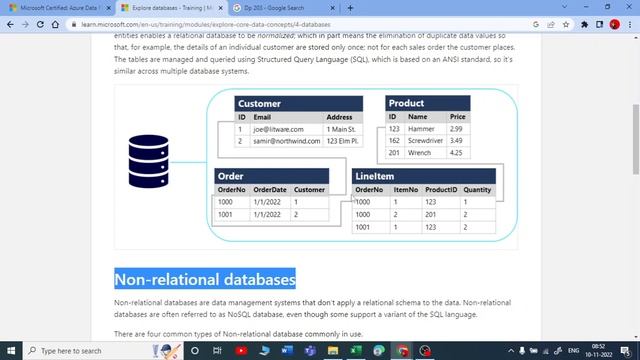This screenshot has height=360, width=640.
Task: Click the database cylinder image
Action: [x=148, y=162]
